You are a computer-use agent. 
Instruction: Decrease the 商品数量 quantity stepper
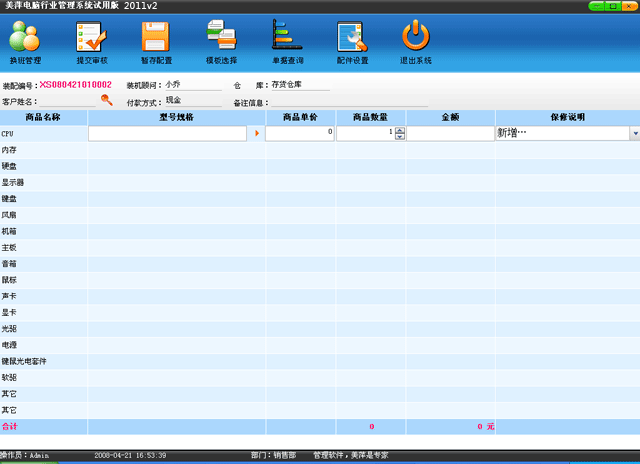(400, 137)
